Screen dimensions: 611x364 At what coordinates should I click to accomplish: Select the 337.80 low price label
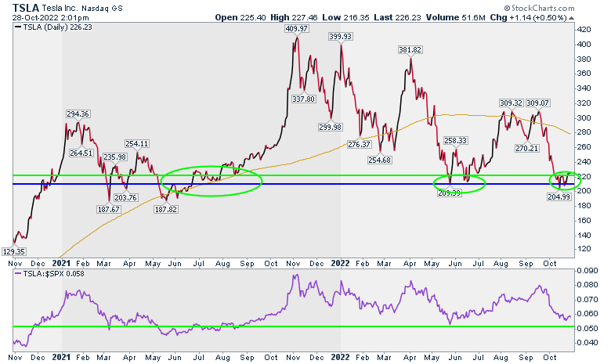303,99
